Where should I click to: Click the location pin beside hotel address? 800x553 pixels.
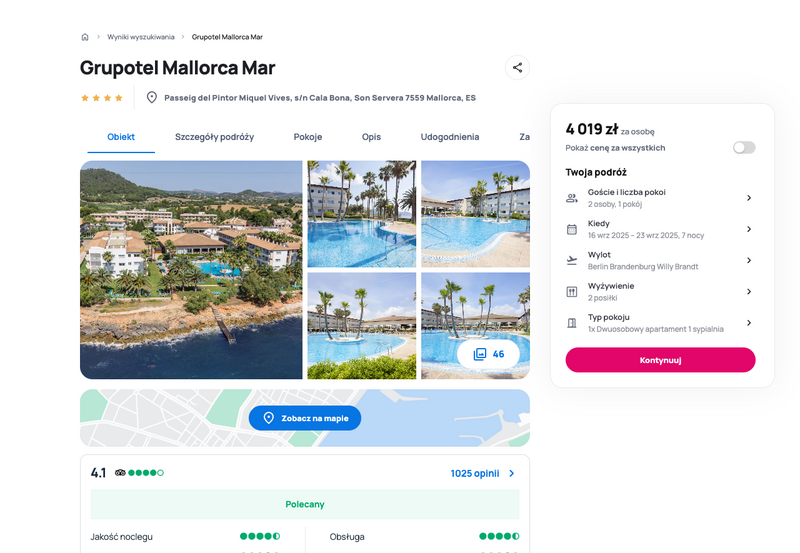click(x=152, y=97)
